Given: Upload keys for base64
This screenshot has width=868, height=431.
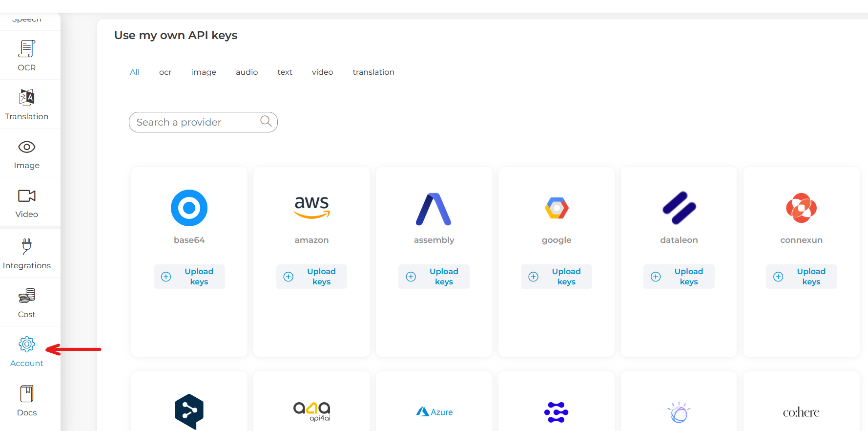Looking at the screenshot, I should 189,277.
